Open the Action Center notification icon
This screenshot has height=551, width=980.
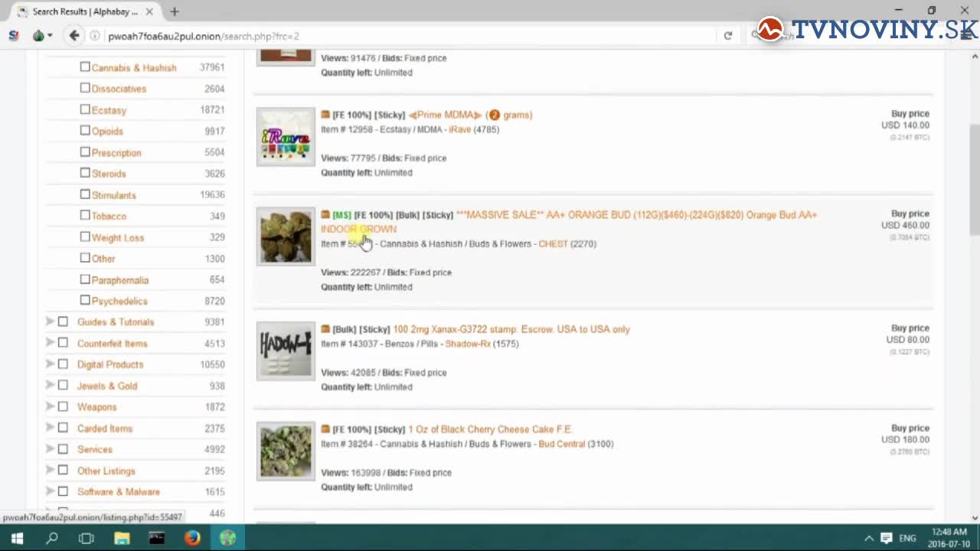pyautogui.click(x=887, y=538)
